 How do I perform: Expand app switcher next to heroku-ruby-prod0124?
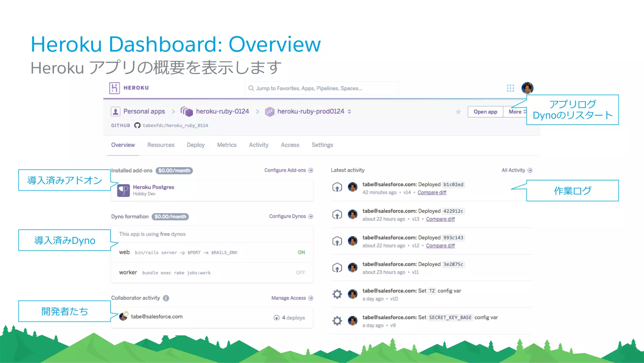click(349, 112)
